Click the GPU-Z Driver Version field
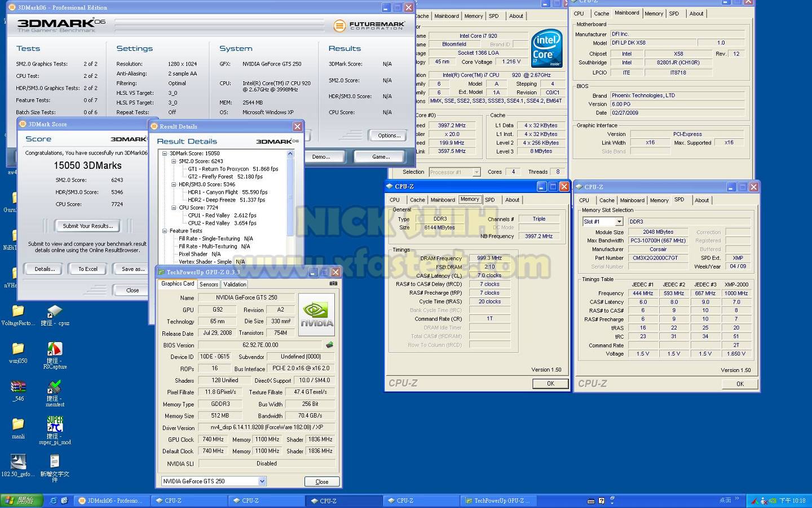 point(267,427)
